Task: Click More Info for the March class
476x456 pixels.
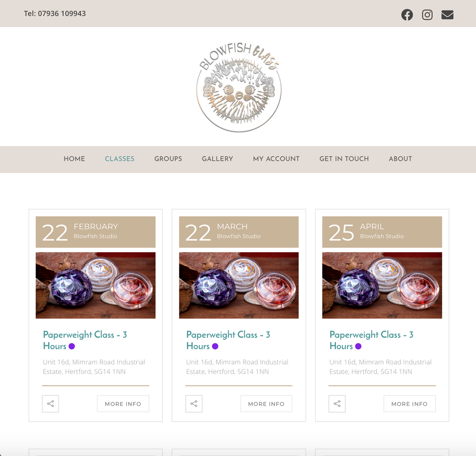Action: 266,404
